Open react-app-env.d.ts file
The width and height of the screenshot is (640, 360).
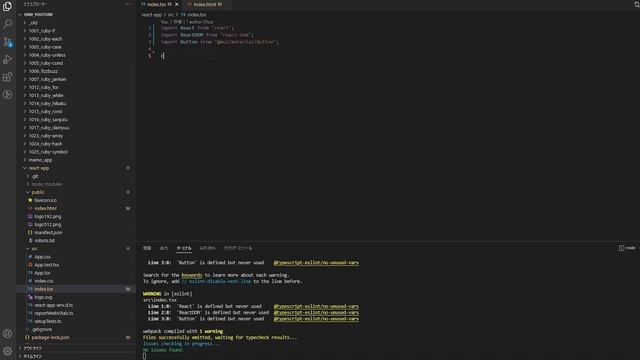tap(53, 305)
